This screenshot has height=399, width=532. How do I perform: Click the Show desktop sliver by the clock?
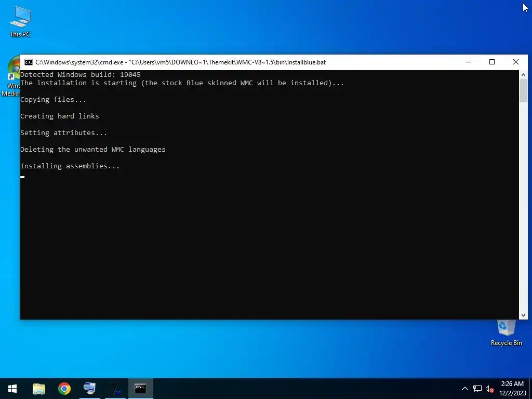pyautogui.click(x=530, y=389)
